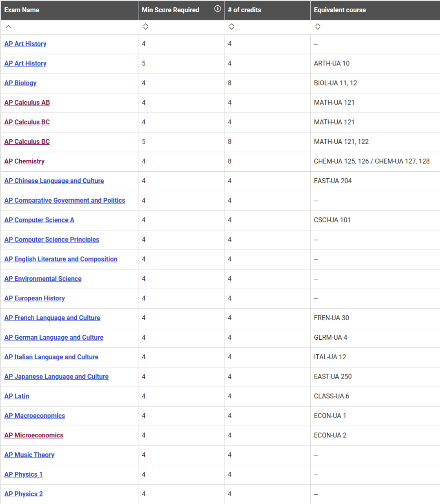Visit the AP Environmental Science link

coord(43,279)
